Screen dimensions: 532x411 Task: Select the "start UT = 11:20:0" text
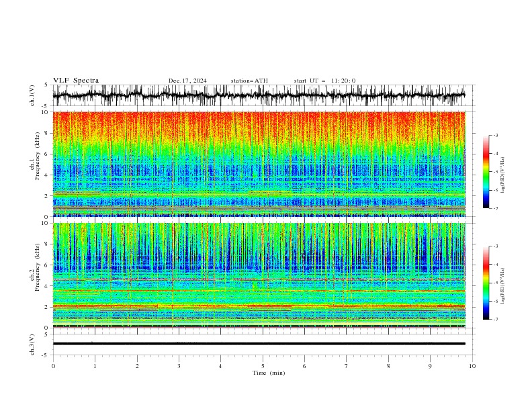(x=324, y=81)
